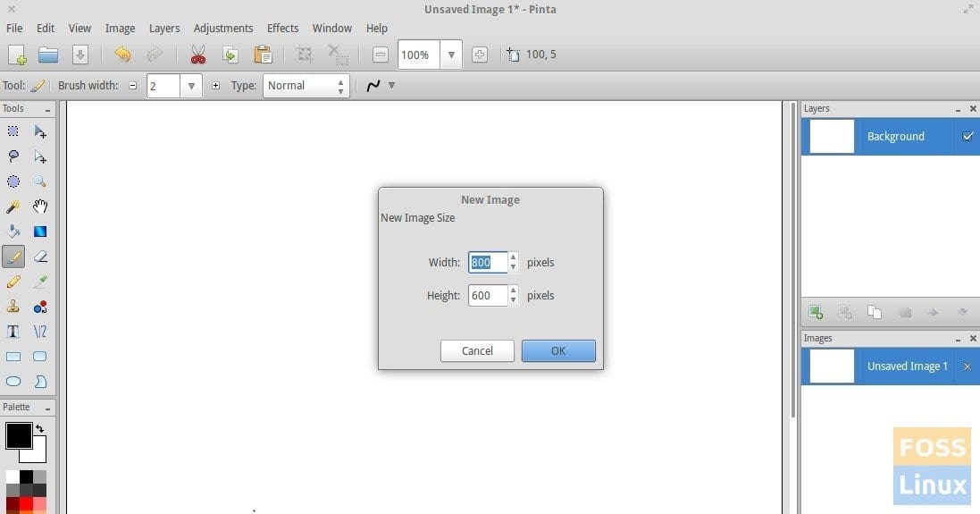Image resolution: width=980 pixels, height=514 pixels.
Task: Toggle Background layer visibility checkbox
Action: coord(967,136)
